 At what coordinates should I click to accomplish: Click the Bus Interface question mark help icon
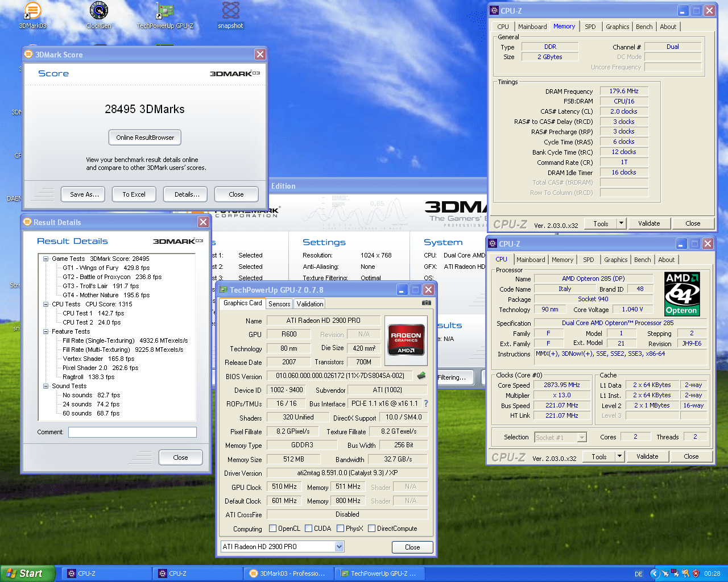point(425,404)
